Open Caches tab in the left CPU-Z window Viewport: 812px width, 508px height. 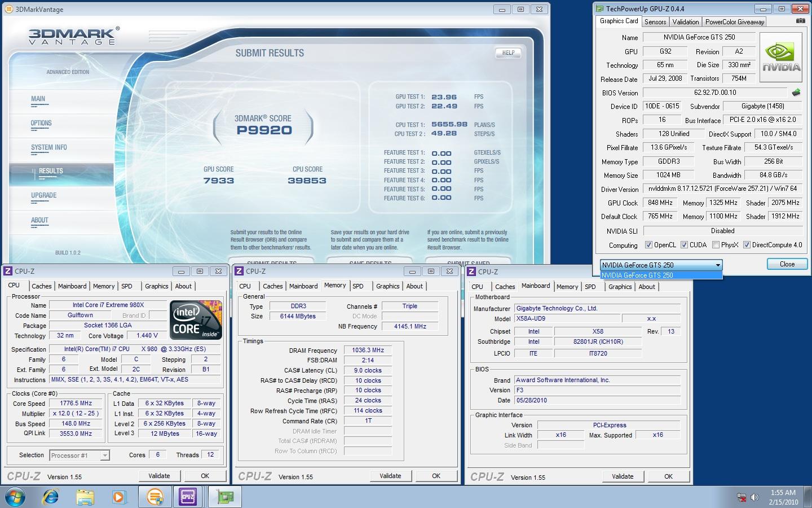(x=42, y=286)
